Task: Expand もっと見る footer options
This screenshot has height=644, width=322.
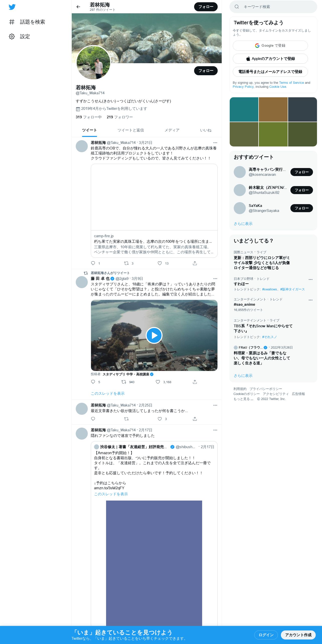Action: (243, 399)
